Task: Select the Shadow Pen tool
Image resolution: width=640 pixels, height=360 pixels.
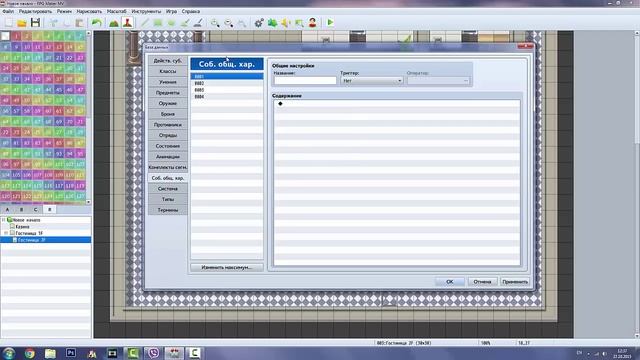Action: [198, 22]
